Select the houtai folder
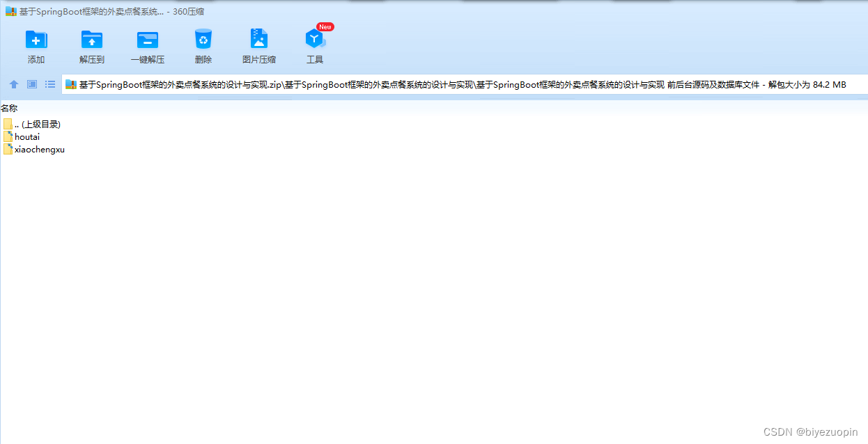Image resolution: width=868 pixels, height=444 pixels. pyautogui.click(x=22, y=136)
